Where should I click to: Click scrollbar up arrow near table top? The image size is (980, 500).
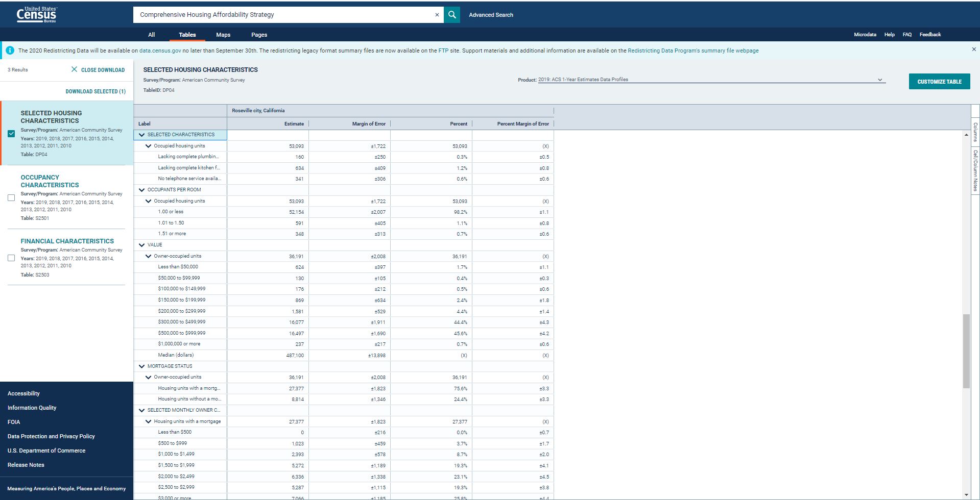click(x=966, y=135)
